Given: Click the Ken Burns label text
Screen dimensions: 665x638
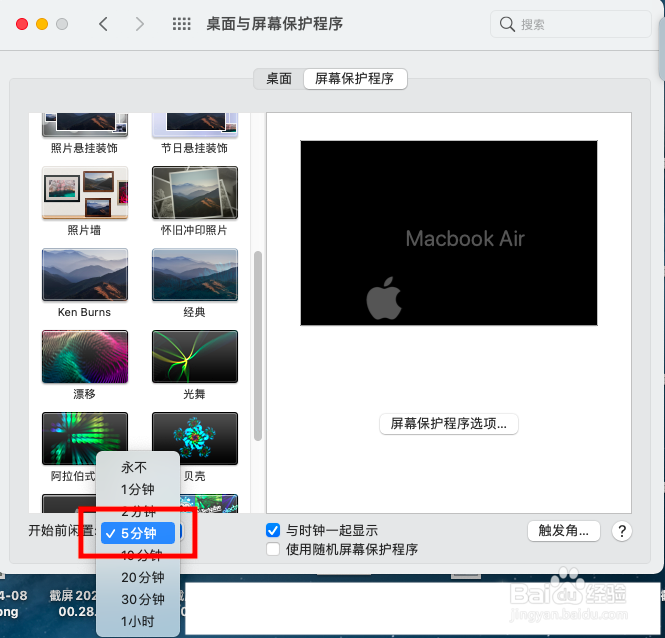Looking at the screenshot, I should [x=84, y=312].
